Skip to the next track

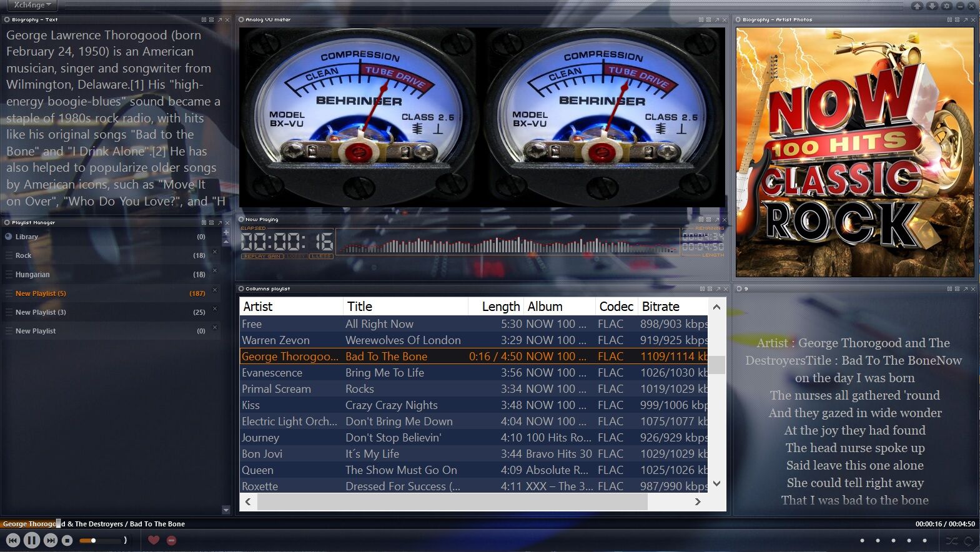click(x=51, y=541)
